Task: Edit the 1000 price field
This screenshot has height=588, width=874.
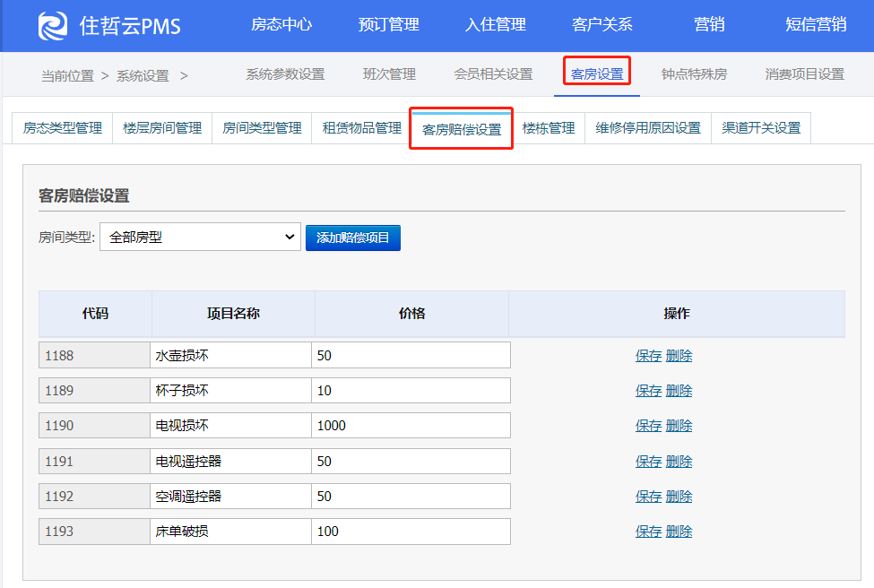Action: pyautogui.click(x=411, y=426)
